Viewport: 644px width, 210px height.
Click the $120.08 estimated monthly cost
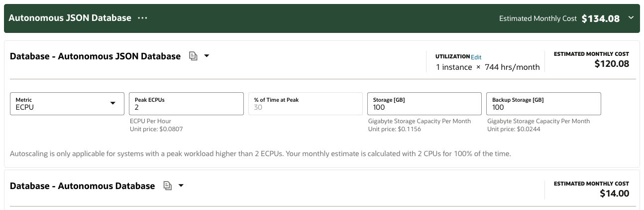point(612,64)
